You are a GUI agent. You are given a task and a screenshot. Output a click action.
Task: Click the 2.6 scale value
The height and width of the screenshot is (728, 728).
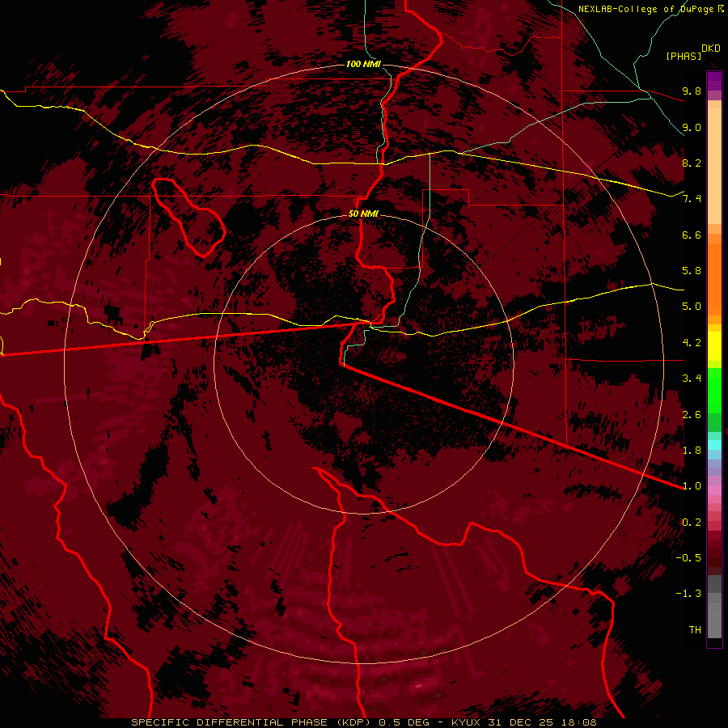[692, 415]
